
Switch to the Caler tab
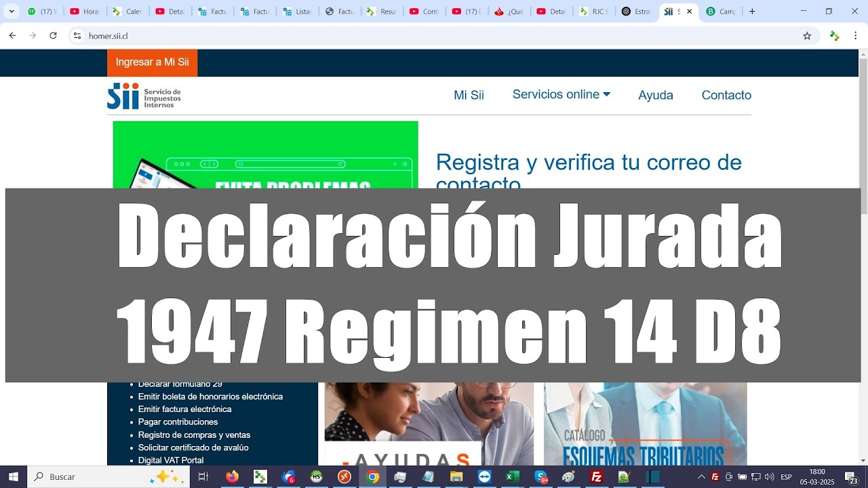tap(127, 12)
